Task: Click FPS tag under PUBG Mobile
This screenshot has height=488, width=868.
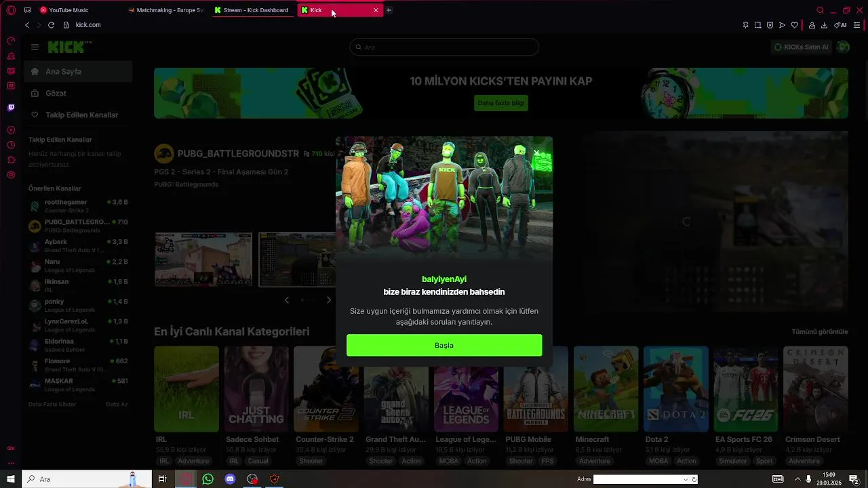Action: (x=547, y=461)
